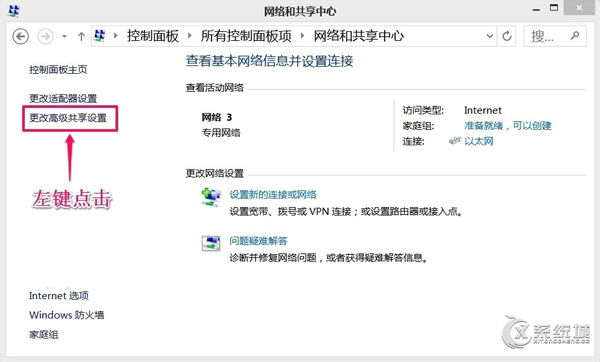Open the recent locations dropdown arrow

64,37
